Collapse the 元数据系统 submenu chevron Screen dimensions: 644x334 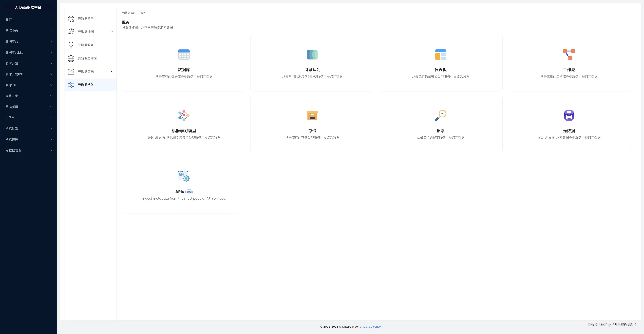point(111,72)
